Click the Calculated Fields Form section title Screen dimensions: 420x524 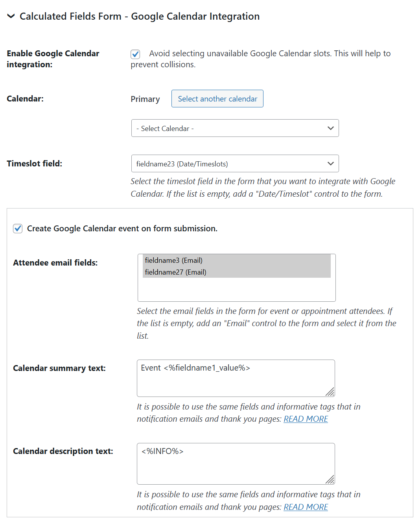140,16
